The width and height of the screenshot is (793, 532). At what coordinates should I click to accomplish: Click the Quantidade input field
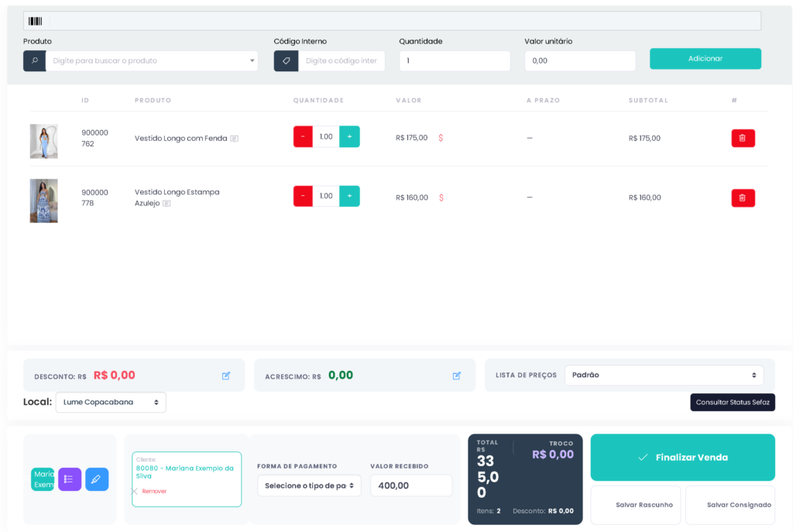455,60
